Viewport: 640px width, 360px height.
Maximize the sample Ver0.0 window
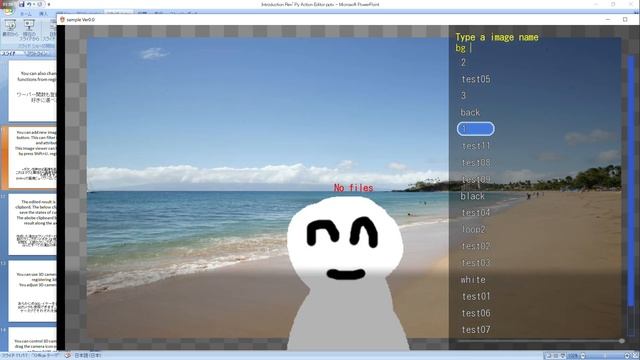625,19
